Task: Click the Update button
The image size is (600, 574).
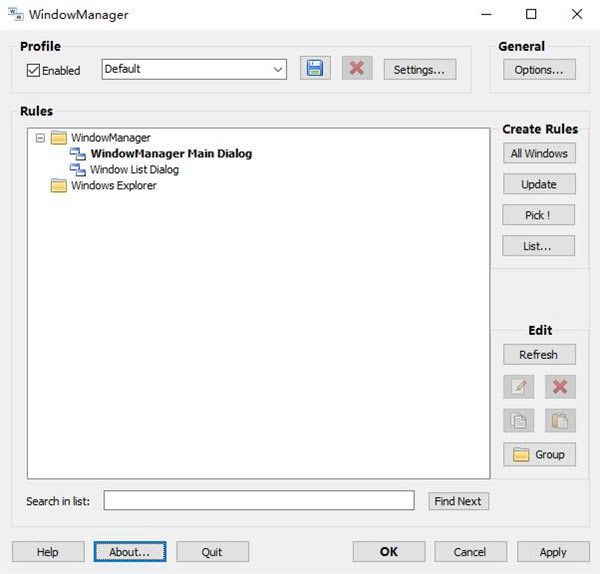Action: 539,184
